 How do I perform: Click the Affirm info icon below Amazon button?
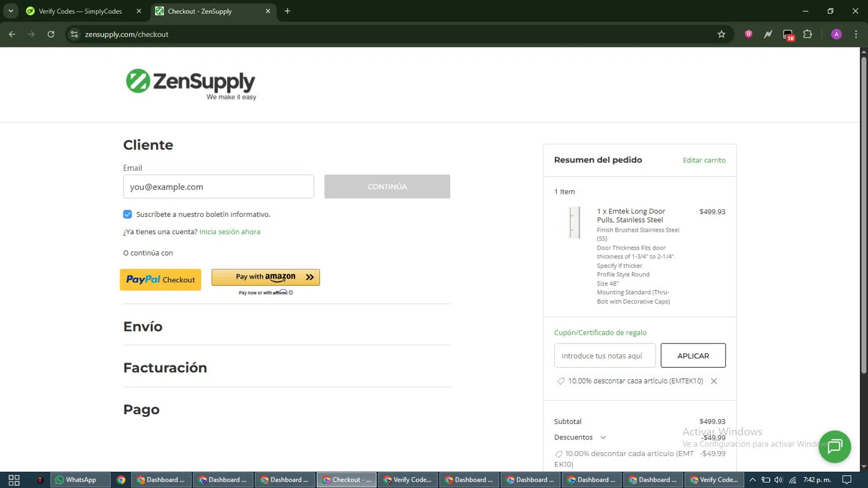coord(291,293)
